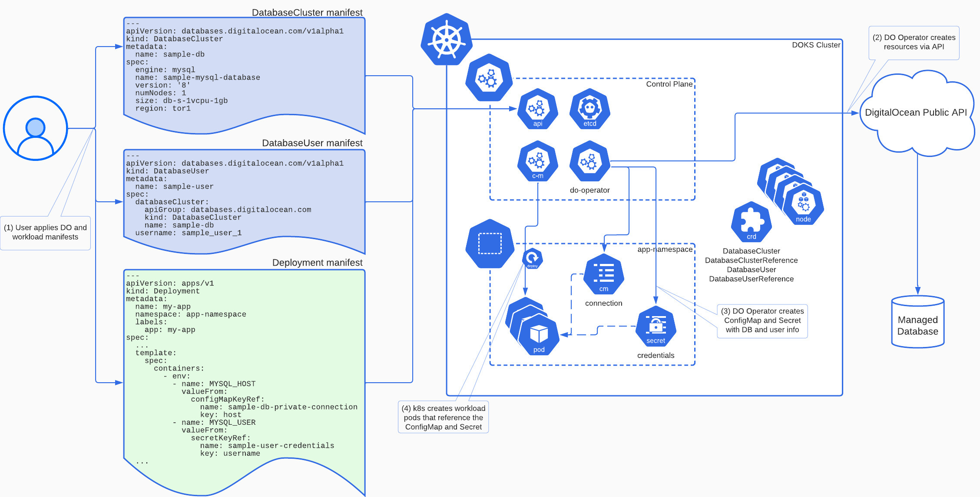980x497 pixels.
Task: Click 'username: sample_user_1' line
Action: coord(189,233)
